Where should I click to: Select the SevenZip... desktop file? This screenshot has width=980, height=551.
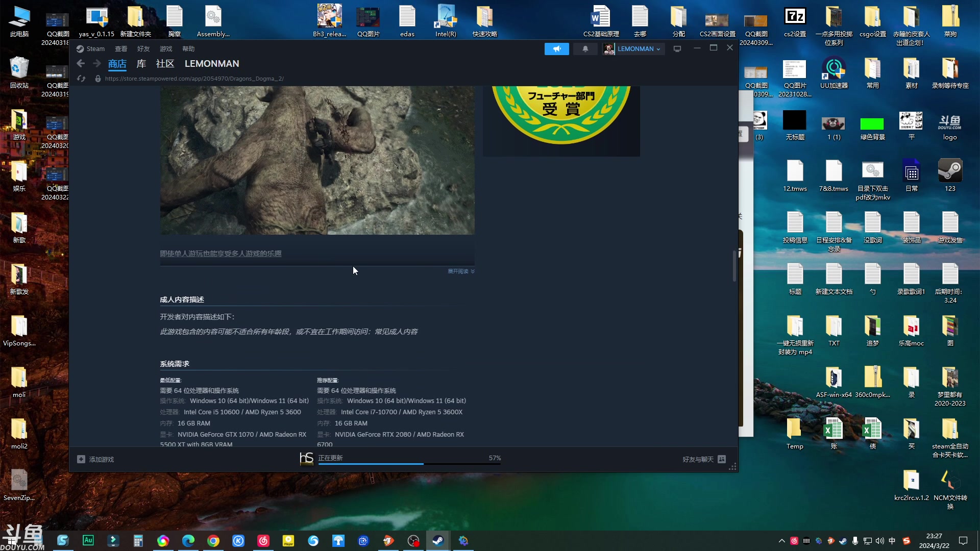[x=19, y=485]
